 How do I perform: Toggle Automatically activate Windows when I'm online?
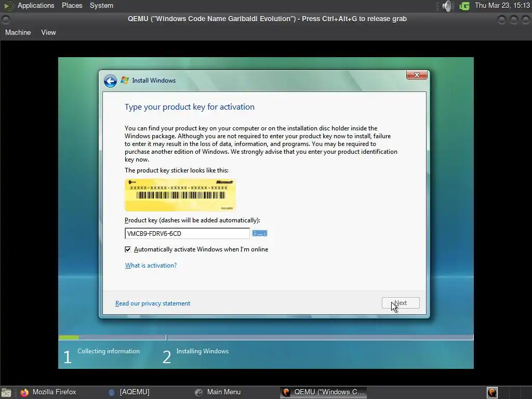pos(128,249)
